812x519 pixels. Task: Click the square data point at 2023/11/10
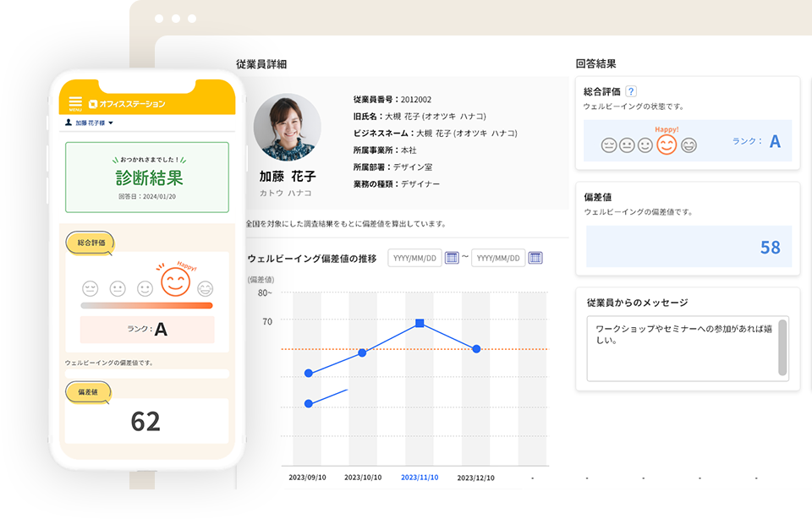[x=420, y=324]
